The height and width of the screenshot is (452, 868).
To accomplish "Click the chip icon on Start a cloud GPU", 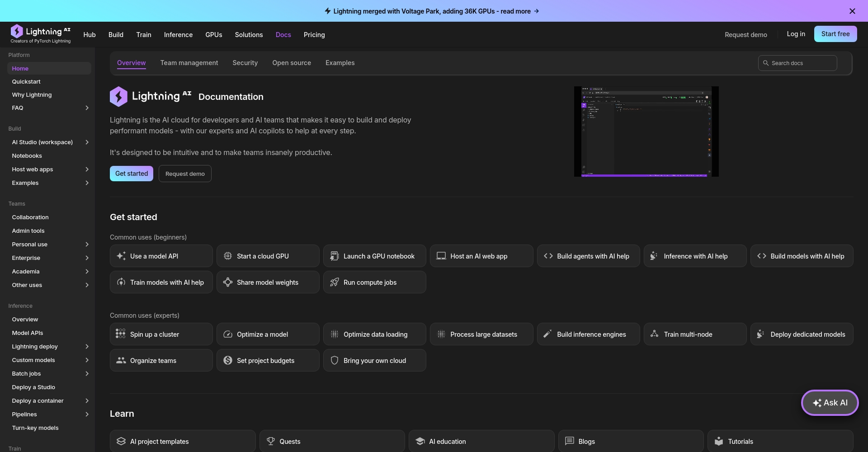I will click(228, 256).
